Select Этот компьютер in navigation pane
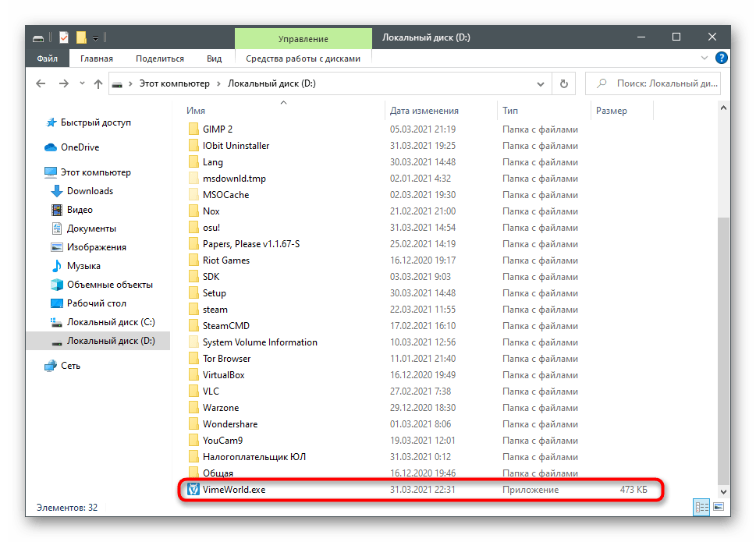This screenshot has height=542, width=756. point(95,172)
